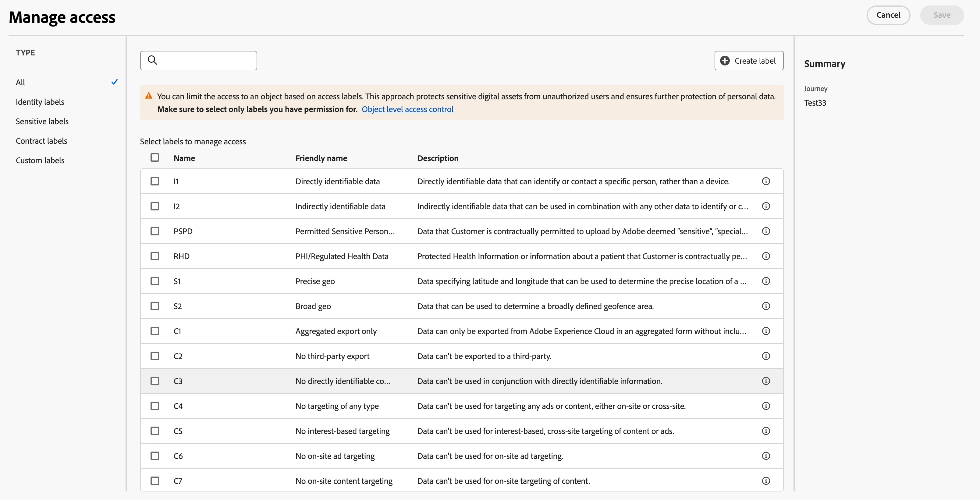Viewport: 980px width, 500px height.
Task: Filter by Identity labels type
Action: (x=40, y=102)
